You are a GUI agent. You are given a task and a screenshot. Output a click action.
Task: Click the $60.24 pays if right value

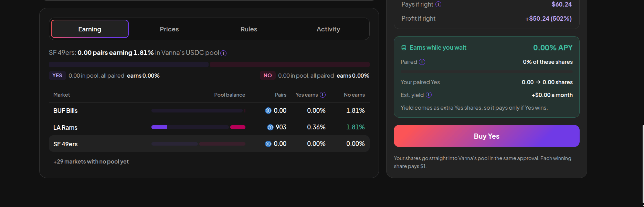click(561, 4)
